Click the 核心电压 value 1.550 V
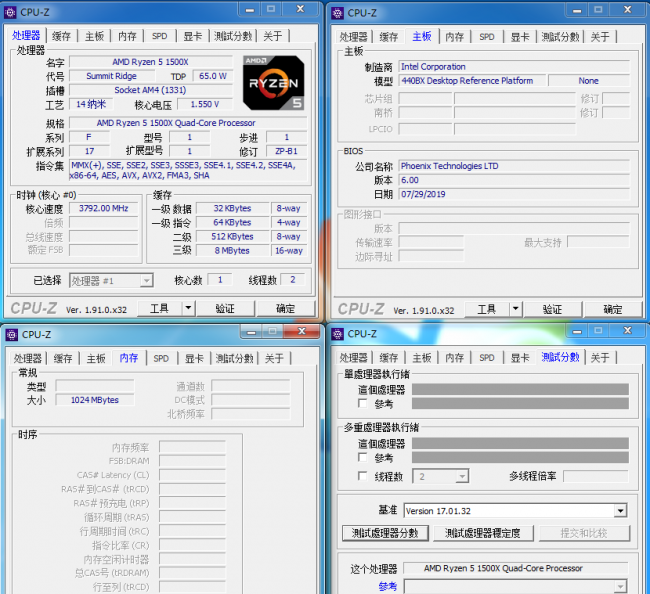The height and width of the screenshot is (594, 650). tap(205, 104)
